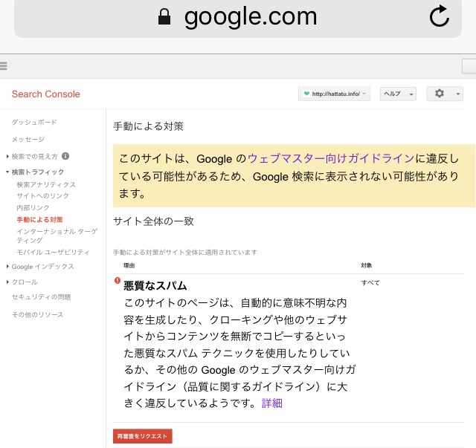Tap the padlock icon in address bar
The image size is (476, 448).
pyautogui.click(x=164, y=16)
